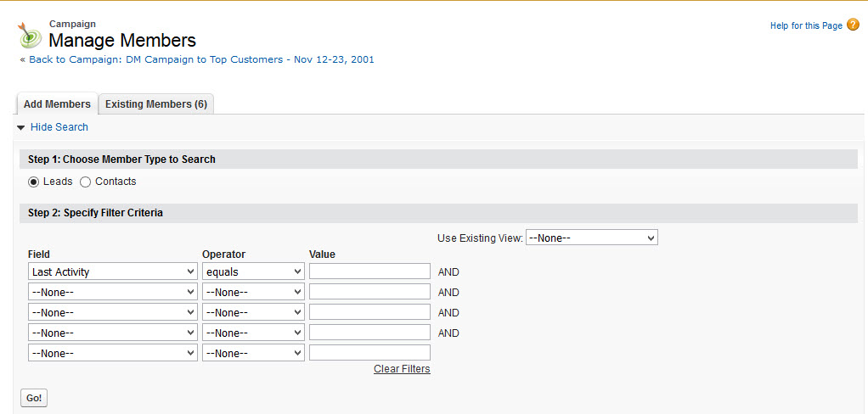Open the fourth row Field dropdown
This screenshot has width=868, height=414.
(x=113, y=333)
